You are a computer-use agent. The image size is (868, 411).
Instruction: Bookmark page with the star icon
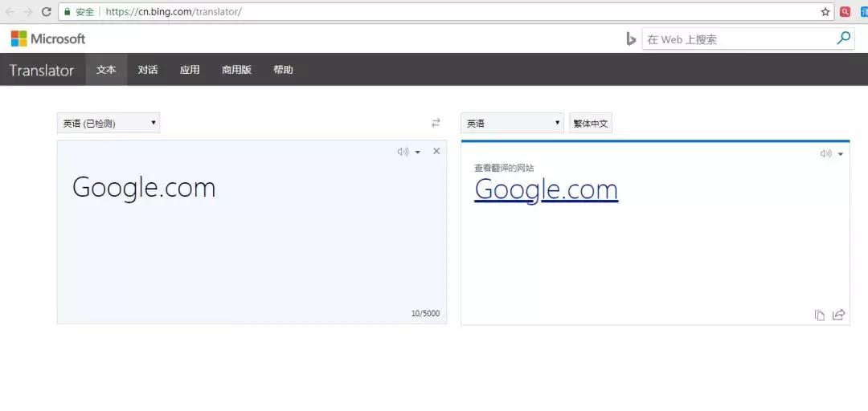click(825, 11)
